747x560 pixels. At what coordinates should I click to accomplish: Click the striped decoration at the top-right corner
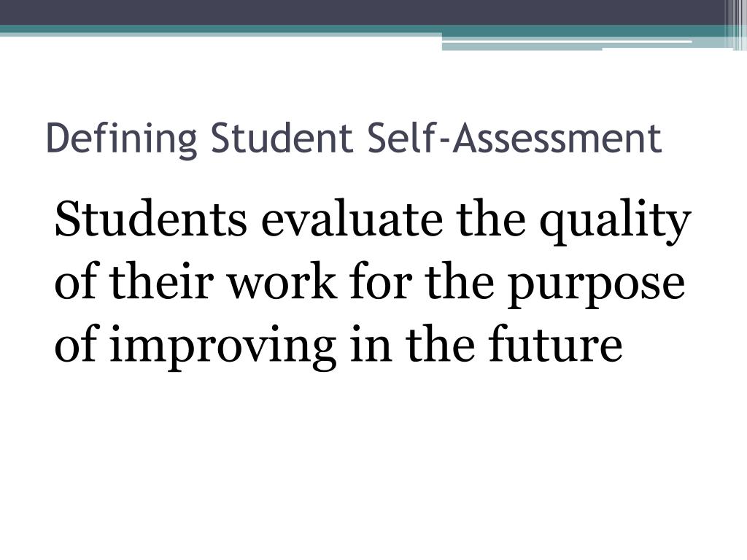tap(735, 25)
